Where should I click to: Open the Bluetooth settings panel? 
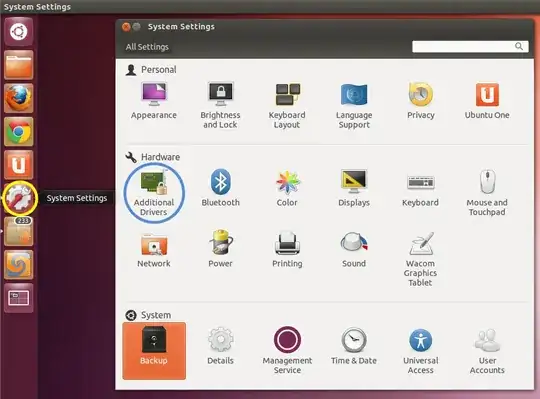click(220, 188)
